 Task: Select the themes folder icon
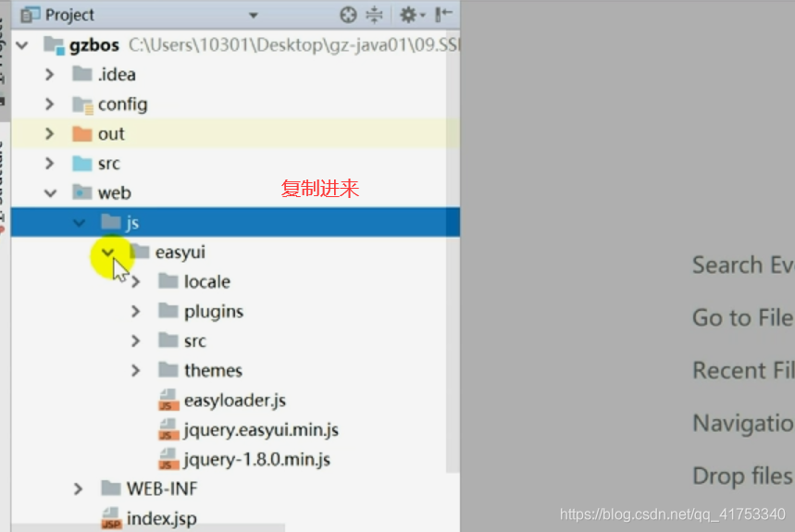tap(168, 370)
